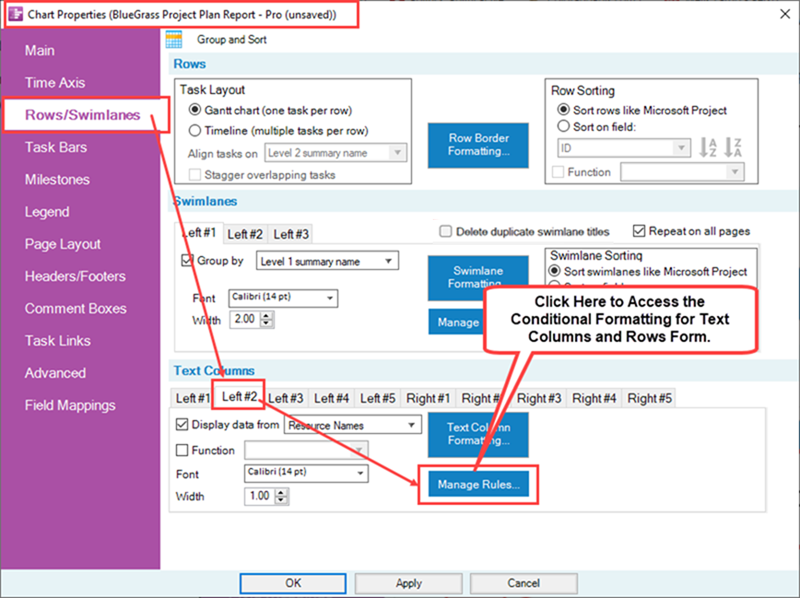Click Cancel button
Image resolution: width=800 pixels, height=598 pixels.
tap(523, 583)
